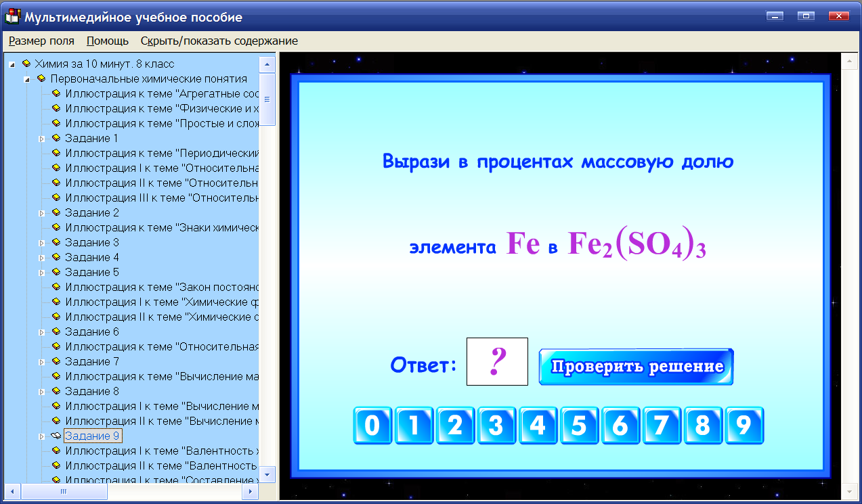Expand the "Задание 1" tree node

pos(42,138)
